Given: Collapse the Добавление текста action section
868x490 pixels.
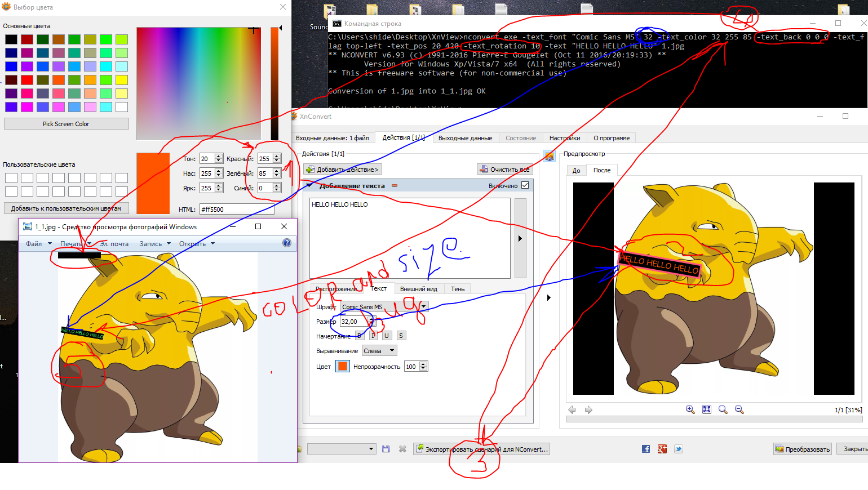Looking at the screenshot, I should point(308,185).
